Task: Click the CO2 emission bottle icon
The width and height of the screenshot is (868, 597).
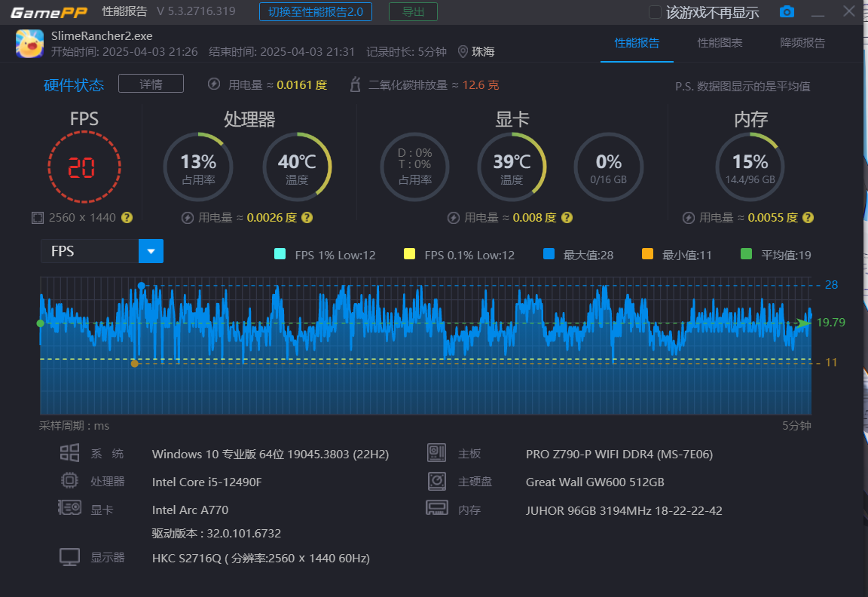Action: [356, 84]
